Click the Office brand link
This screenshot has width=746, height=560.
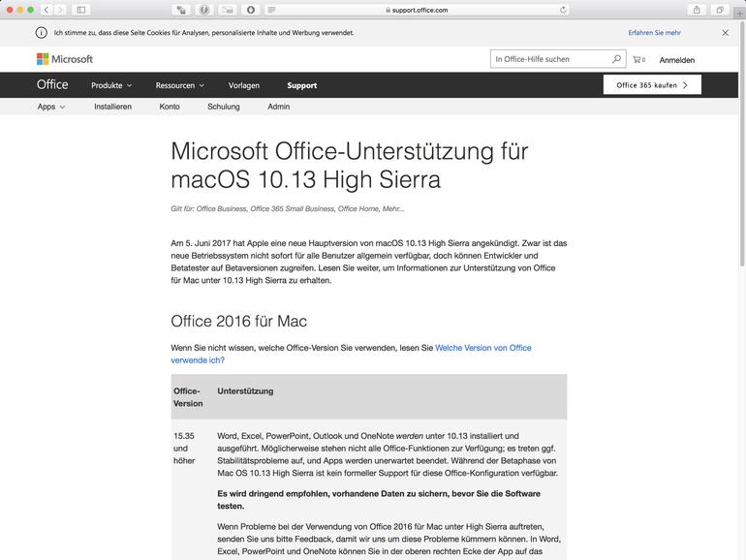point(52,84)
